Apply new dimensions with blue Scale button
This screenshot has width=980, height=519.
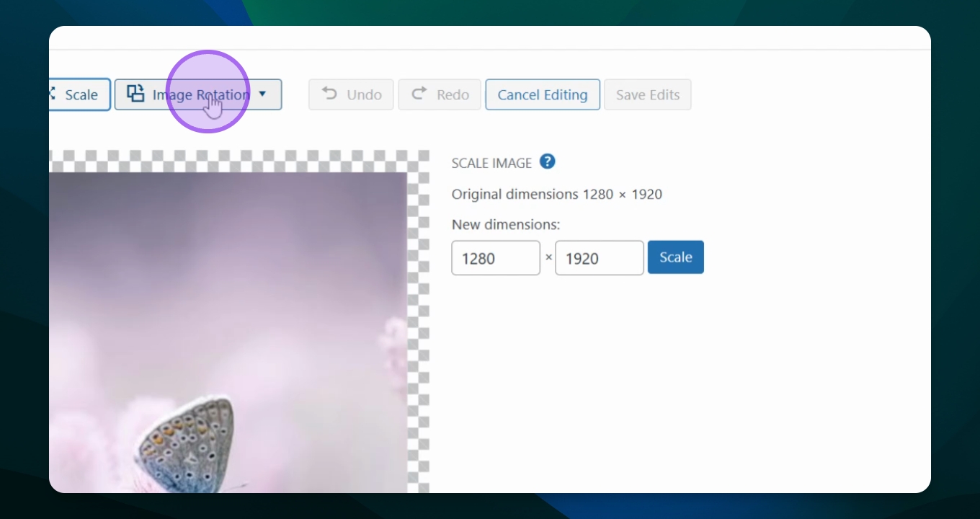point(676,257)
